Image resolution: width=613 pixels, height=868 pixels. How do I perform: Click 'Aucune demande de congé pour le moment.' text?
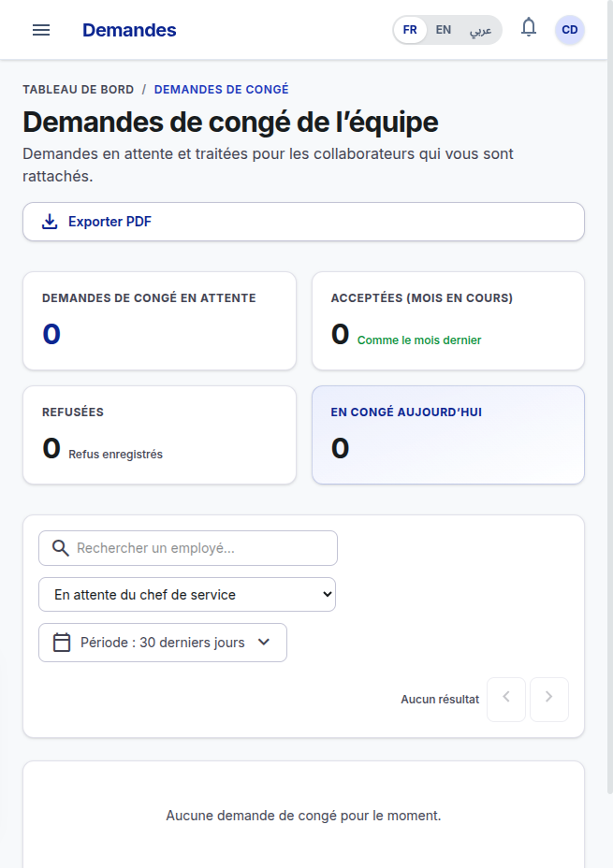coord(303,816)
